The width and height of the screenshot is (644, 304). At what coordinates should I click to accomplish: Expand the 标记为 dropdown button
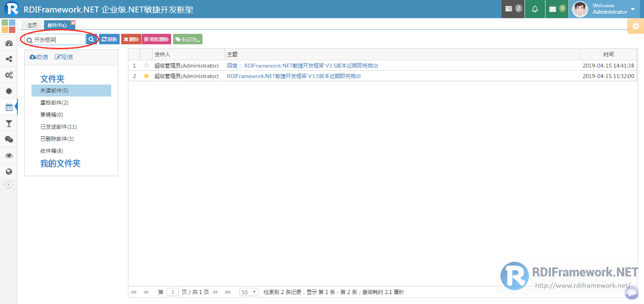(x=188, y=39)
